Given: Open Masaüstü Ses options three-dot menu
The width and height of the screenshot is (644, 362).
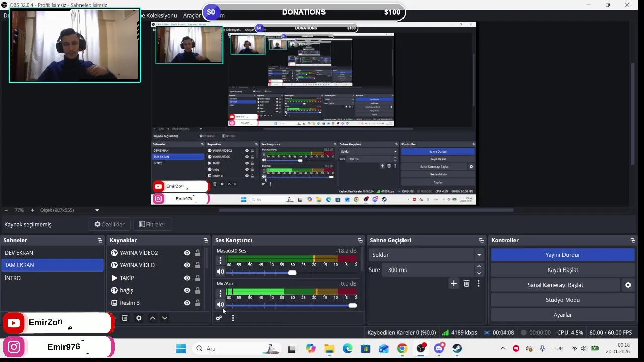Looking at the screenshot, I should (220, 260).
